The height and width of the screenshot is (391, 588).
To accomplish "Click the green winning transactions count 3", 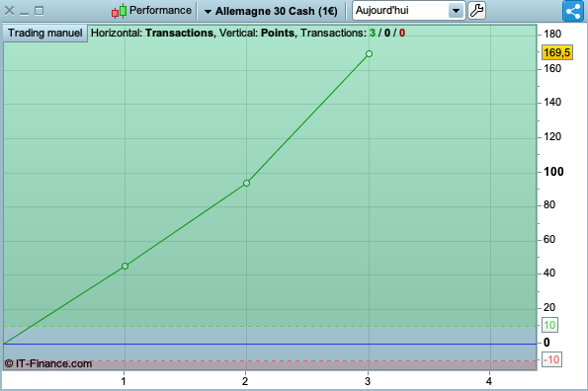I will (373, 33).
